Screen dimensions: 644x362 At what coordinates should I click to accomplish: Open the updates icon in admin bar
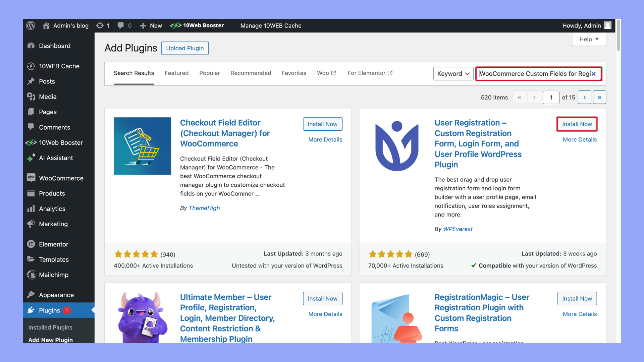[x=100, y=25]
